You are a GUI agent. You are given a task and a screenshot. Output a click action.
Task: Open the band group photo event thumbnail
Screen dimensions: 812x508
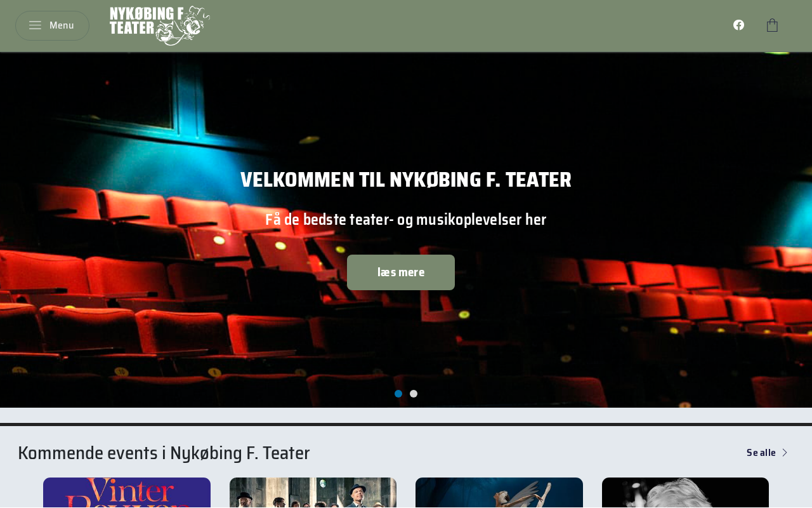tap(313, 493)
